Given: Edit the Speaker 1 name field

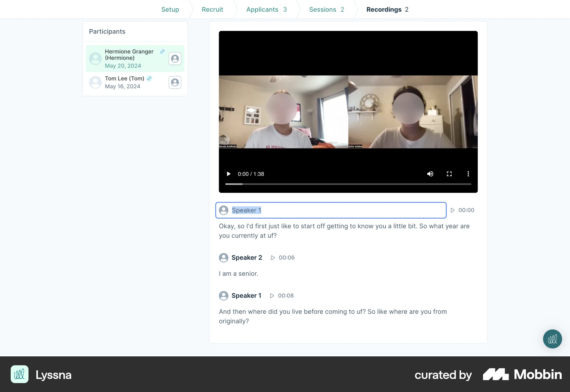Looking at the screenshot, I should tap(297, 210).
